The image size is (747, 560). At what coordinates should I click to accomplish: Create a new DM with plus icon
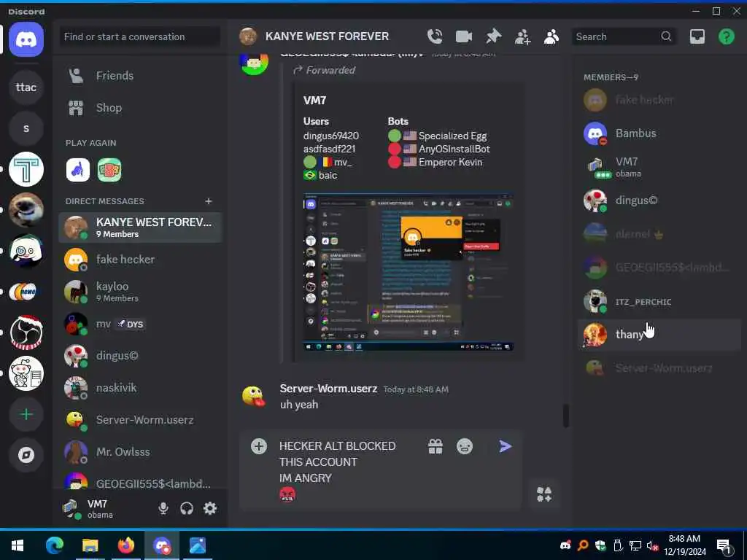coord(208,201)
